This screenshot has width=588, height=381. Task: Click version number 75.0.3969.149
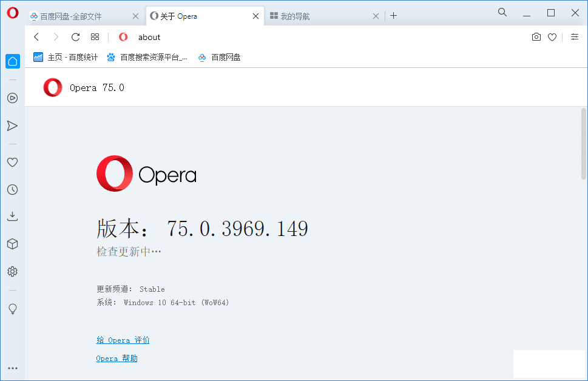(237, 228)
